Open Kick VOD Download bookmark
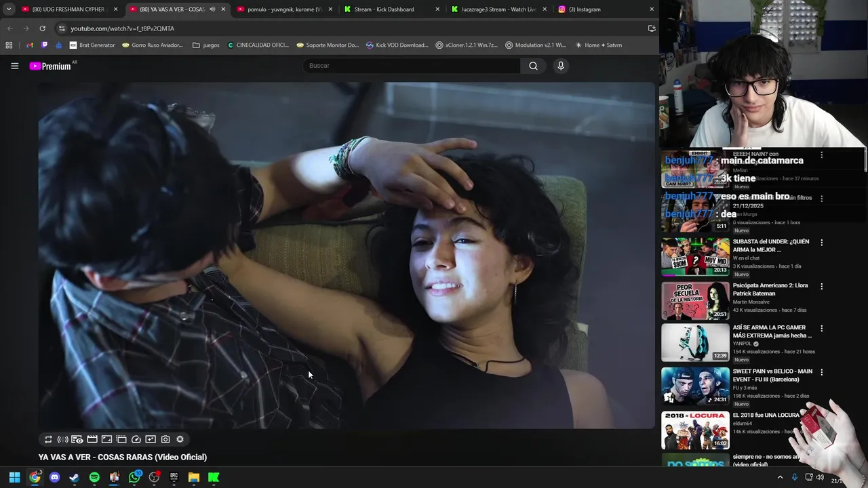The height and width of the screenshot is (488, 868). click(397, 45)
